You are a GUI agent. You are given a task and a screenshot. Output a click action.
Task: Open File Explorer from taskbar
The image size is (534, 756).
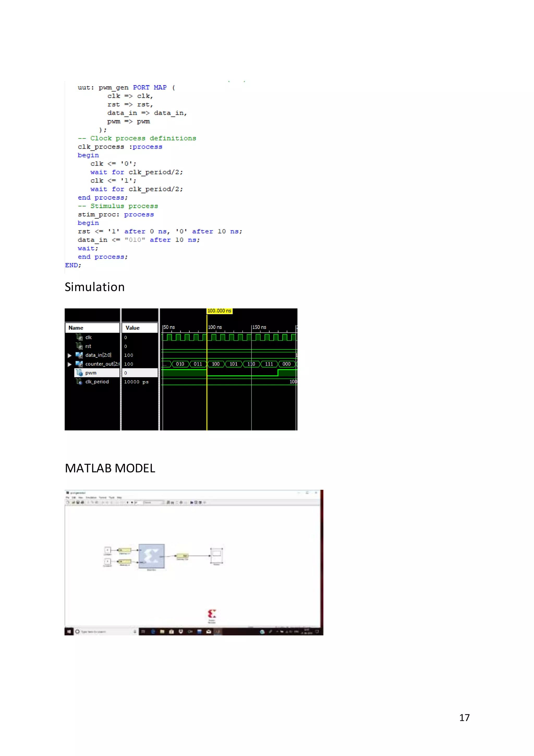(x=162, y=632)
